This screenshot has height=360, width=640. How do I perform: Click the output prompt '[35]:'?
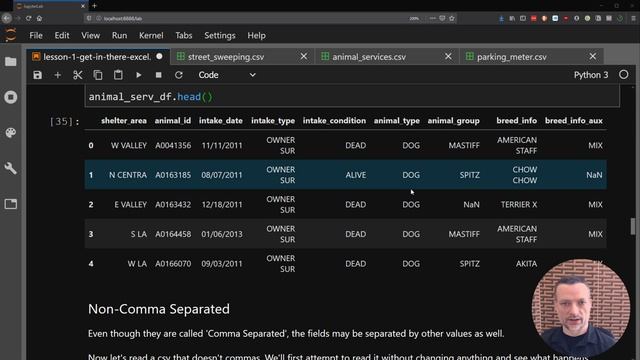coord(64,121)
